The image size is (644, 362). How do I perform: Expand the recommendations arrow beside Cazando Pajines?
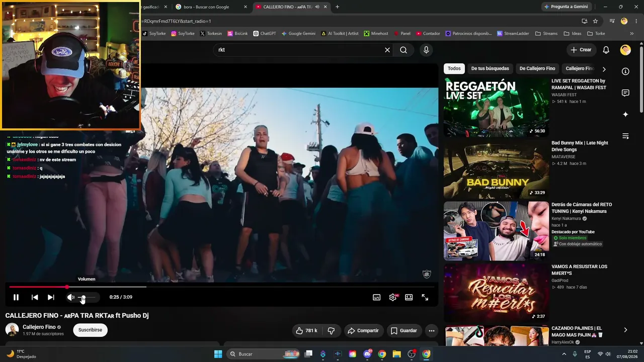pos(625,330)
